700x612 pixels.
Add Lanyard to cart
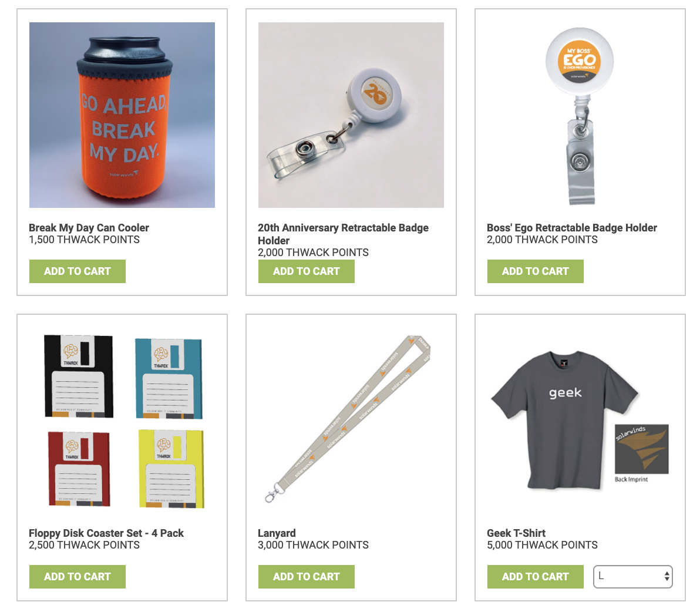(x=307, y=576)
